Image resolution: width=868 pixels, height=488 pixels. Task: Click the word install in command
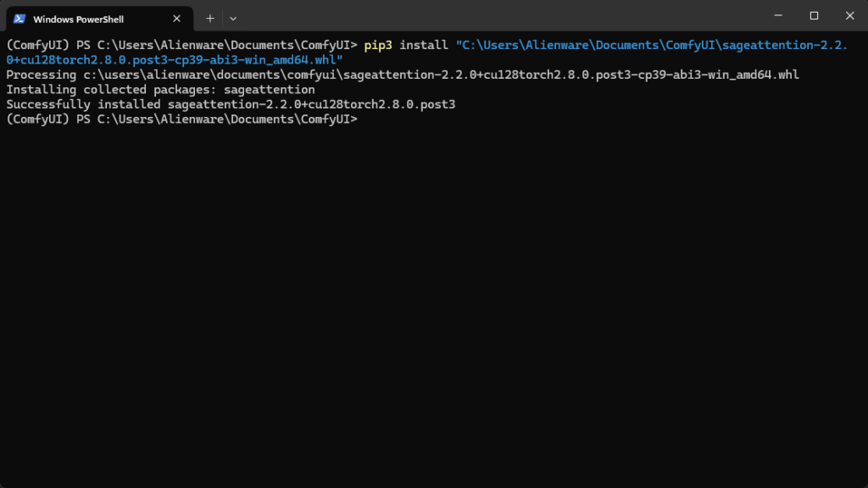424,45
